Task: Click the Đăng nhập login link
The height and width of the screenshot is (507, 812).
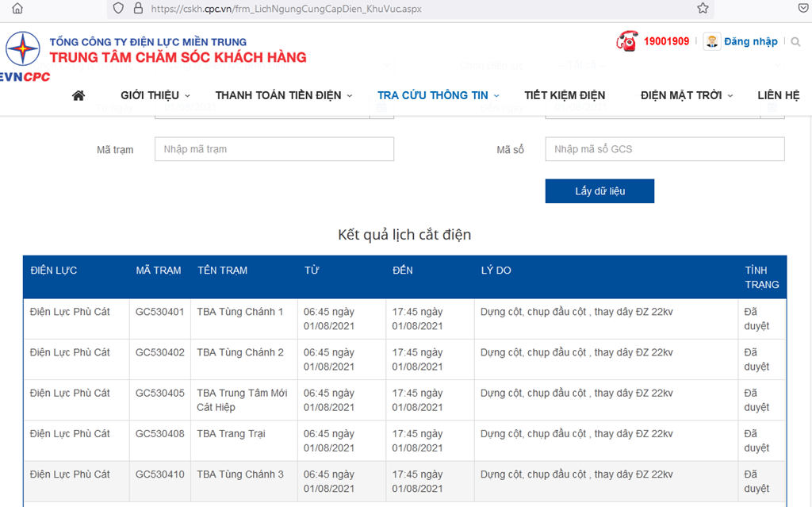Action: click(x=750, y=41)
